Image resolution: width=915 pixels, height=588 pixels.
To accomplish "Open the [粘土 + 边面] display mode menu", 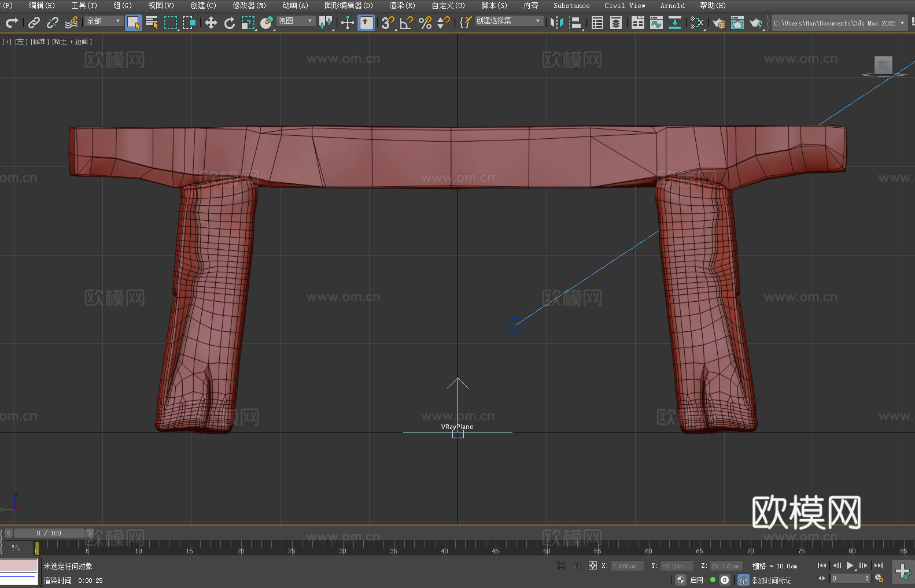I will click(72, 42).
